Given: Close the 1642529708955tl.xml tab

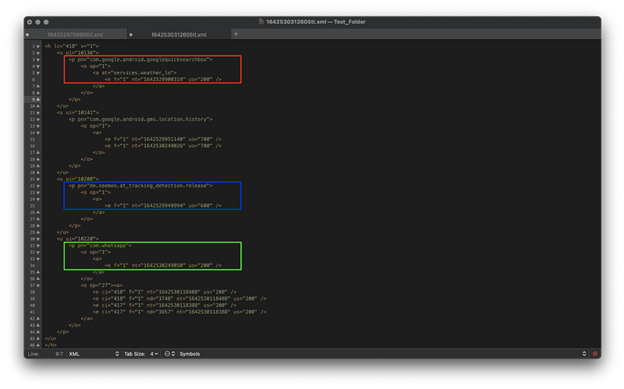Looking at the screenshot, I should click(27, 35).
